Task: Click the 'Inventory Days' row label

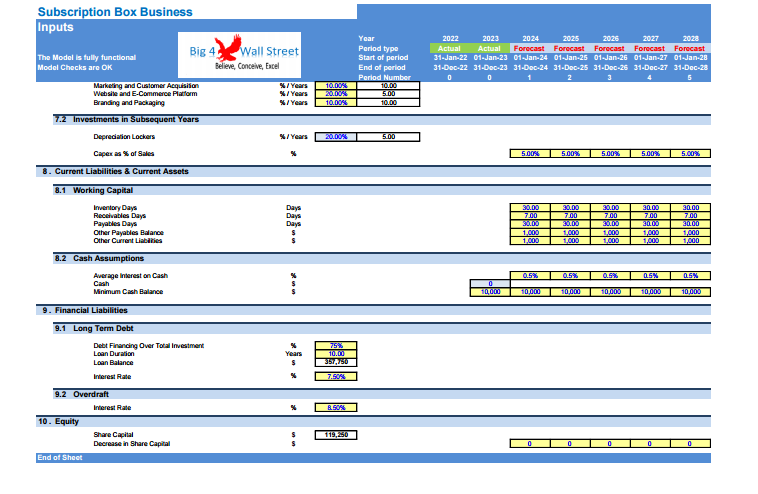Action: [x=115, y=208]
